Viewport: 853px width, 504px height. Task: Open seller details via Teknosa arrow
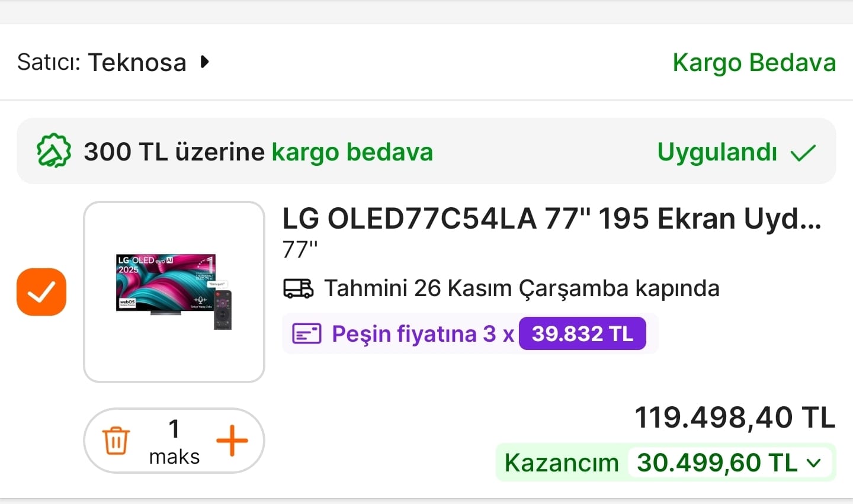tap(205, 62)
